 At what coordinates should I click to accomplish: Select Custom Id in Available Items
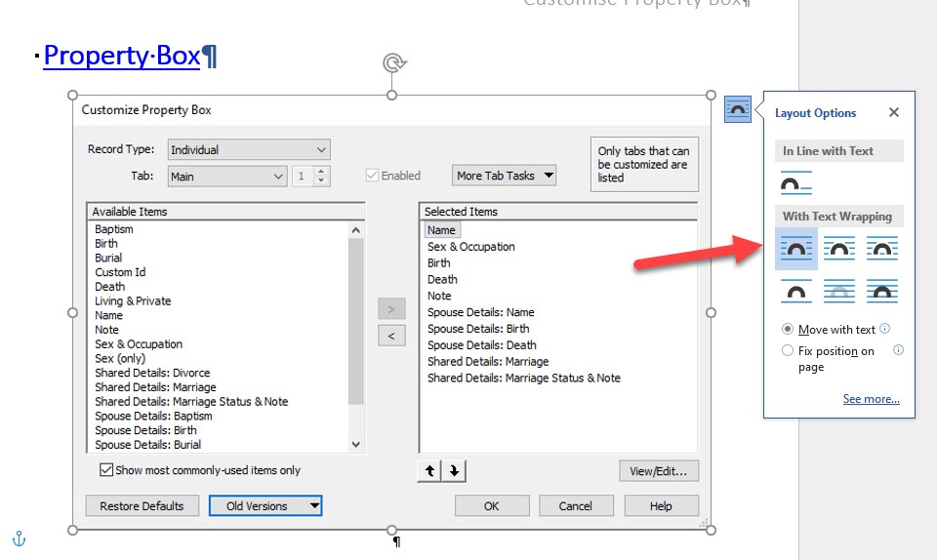pyautogui.click(x=120, y=272)
